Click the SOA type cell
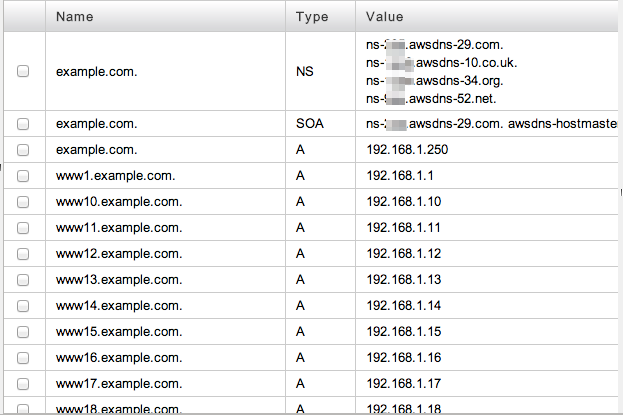This screenshot has height=415, width=623. 311,124
